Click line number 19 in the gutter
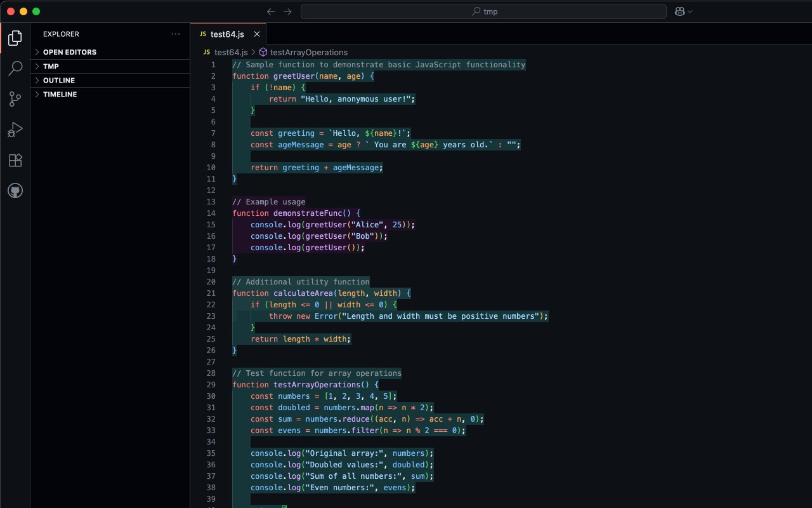 (x=211, y=271)
